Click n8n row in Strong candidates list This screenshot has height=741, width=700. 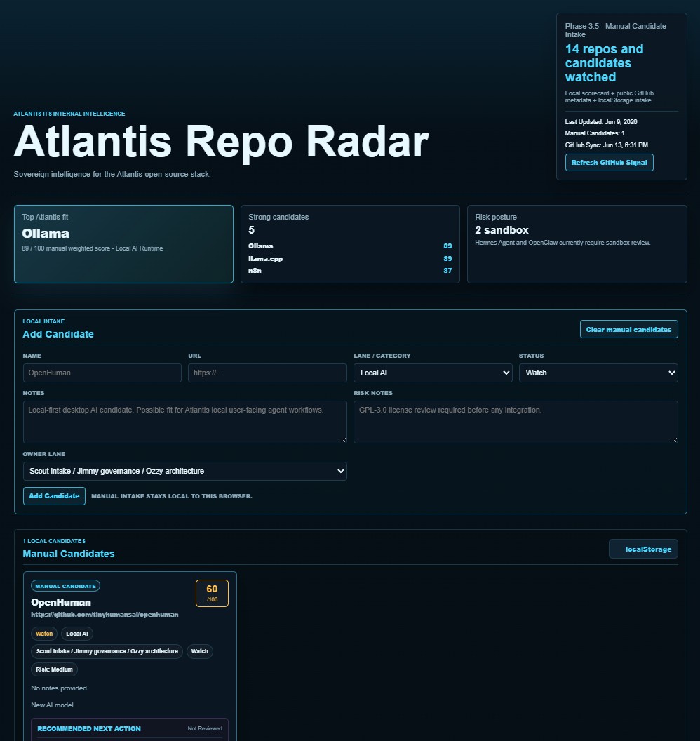click(350, 271)
